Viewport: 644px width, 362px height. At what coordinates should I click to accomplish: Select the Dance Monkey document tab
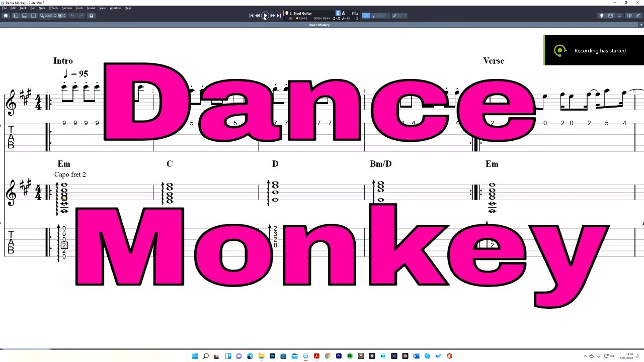[319, 25]
